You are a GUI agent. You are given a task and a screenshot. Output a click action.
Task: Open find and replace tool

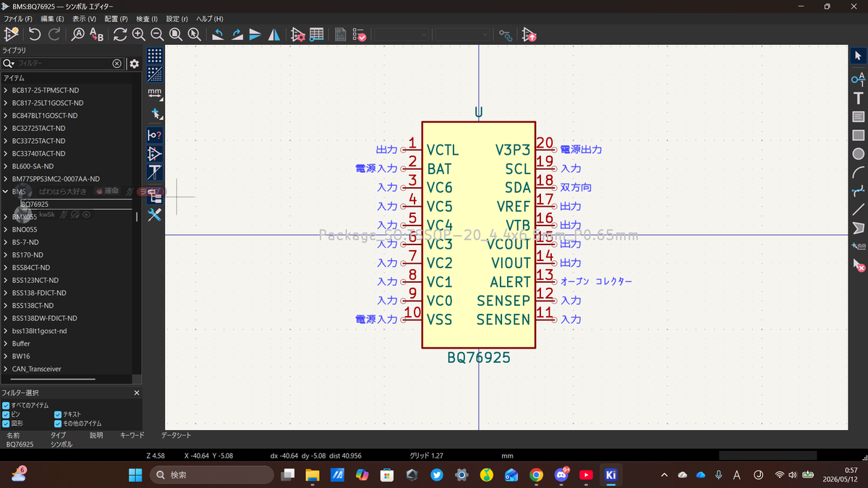click(97, 34)
